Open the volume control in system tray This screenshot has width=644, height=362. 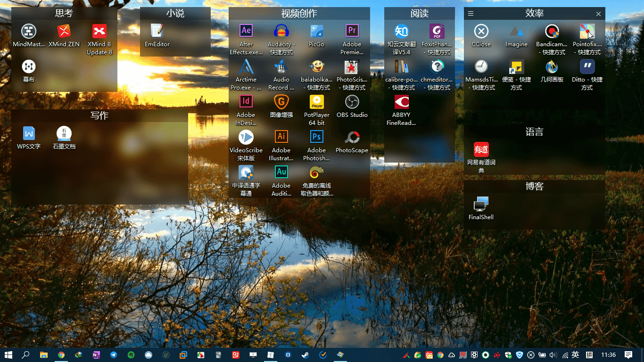tap(553, 355)
